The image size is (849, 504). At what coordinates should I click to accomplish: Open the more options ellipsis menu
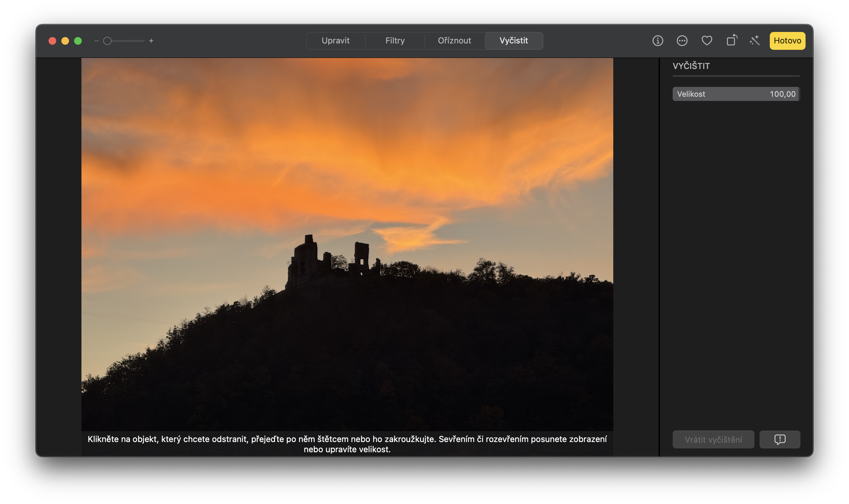tap(682, 41)
